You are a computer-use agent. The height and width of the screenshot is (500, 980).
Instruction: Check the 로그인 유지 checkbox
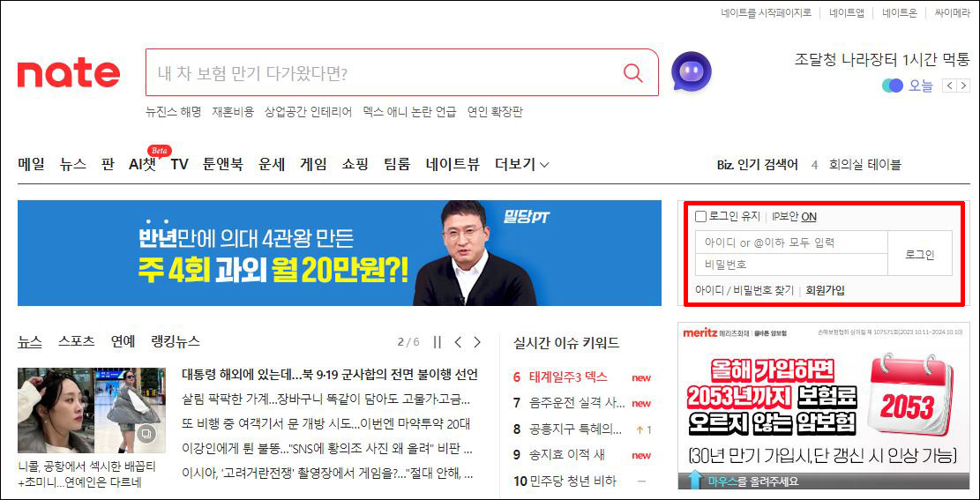[x=700, y=216]
